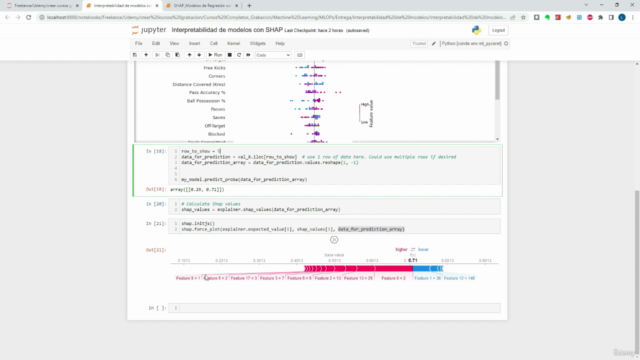Click the Feature 12 = 148 label
The width and height of the screenshot is (640, 360).
[459, 278]
